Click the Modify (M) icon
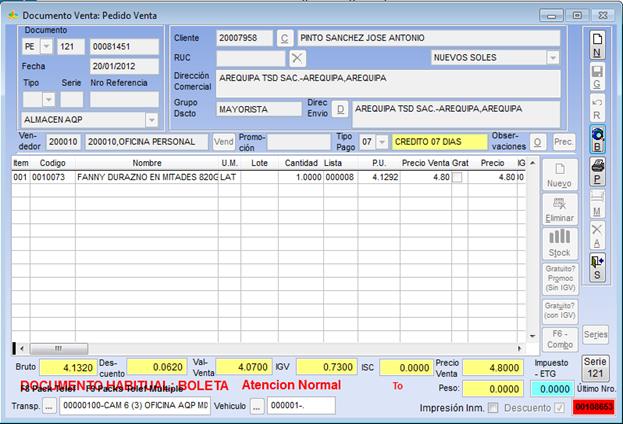Viewport: 623px width, 424px height. tap(597, 203)
